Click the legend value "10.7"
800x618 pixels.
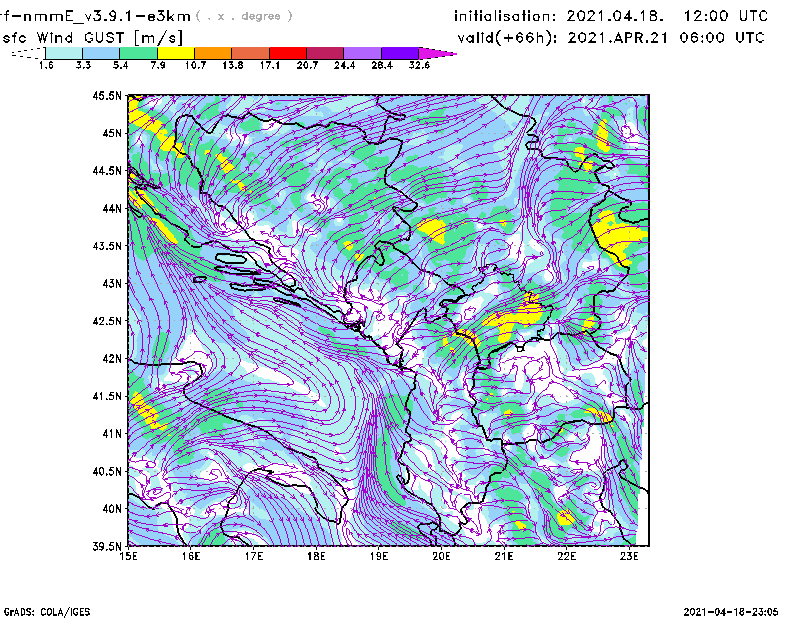(x=195, y=65)
